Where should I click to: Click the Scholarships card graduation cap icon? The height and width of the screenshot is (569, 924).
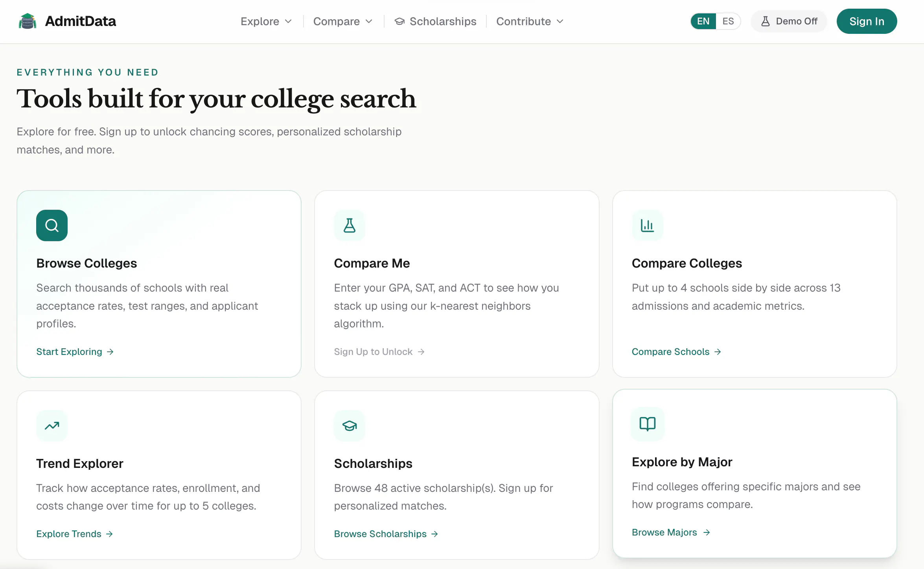click(350, 426)
